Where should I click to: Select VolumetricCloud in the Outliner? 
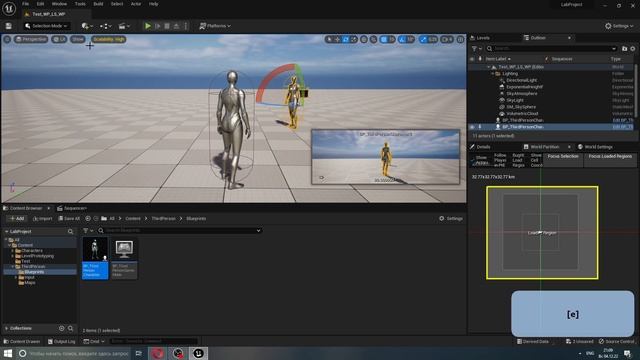pyautogui.click(x=522, y=113)
